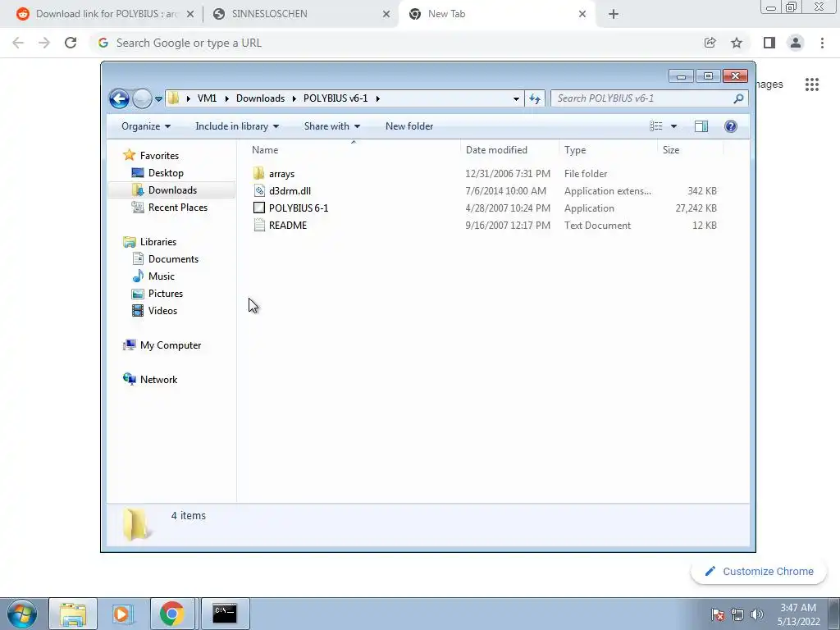Open Explorer help icon

pos(731,126)
